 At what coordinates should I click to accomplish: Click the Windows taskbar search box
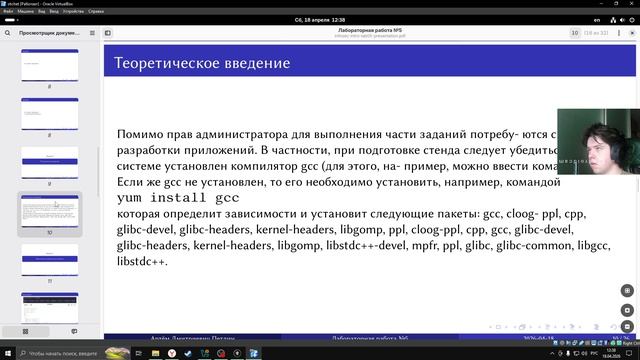tap(73, 353)
